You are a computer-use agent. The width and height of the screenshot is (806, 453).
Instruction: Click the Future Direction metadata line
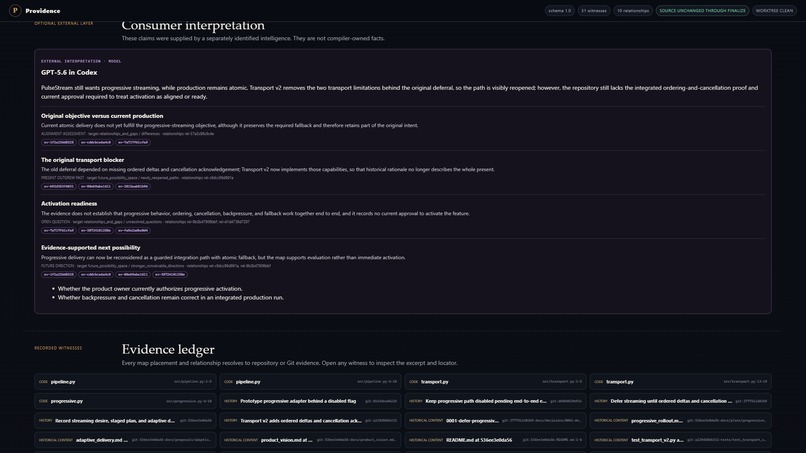click(x=156, y=266)
